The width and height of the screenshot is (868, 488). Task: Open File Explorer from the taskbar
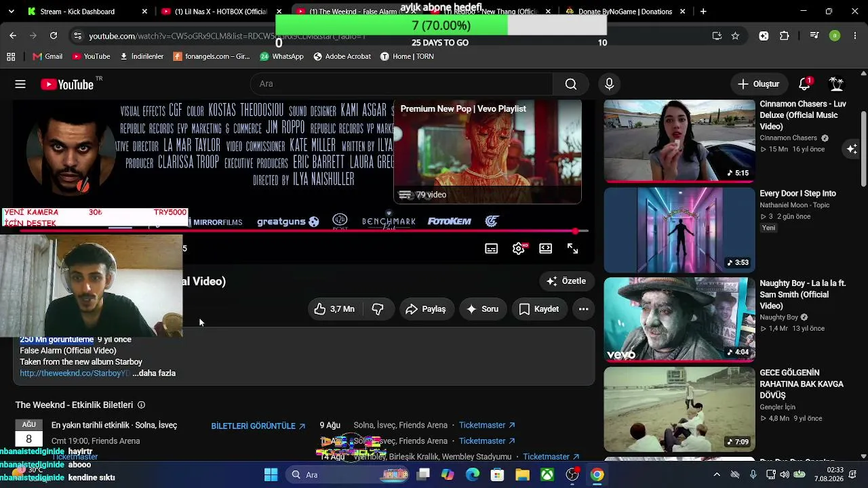coord(522,475)
